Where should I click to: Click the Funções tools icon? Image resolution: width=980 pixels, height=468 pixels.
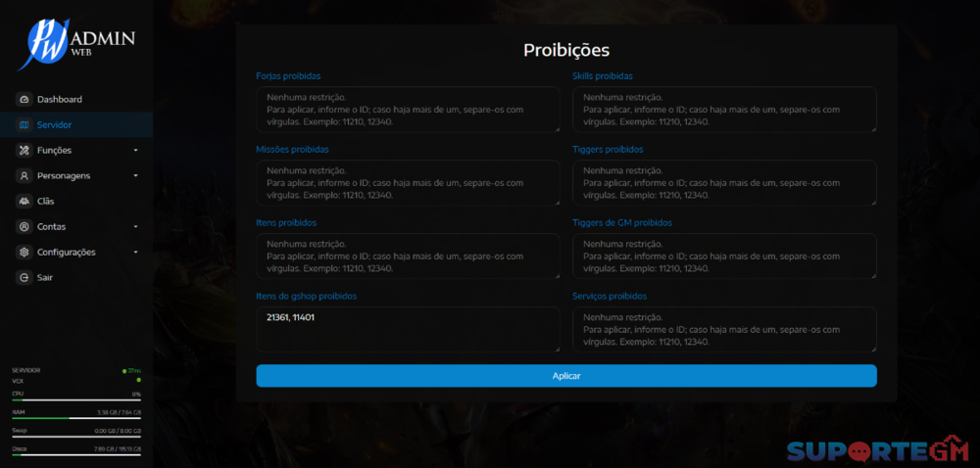click(24, 151)
